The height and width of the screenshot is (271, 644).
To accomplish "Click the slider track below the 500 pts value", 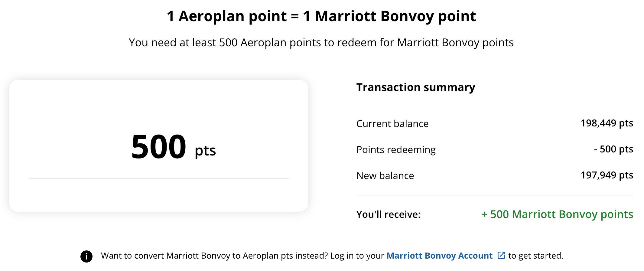I will pos(159,179).
